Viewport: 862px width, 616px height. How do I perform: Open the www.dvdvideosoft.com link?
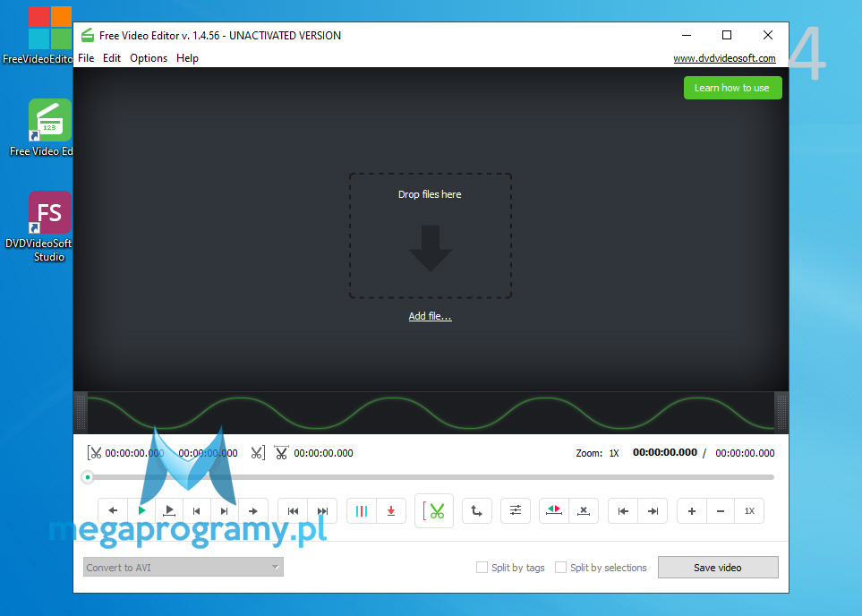(x=724, y=58)
